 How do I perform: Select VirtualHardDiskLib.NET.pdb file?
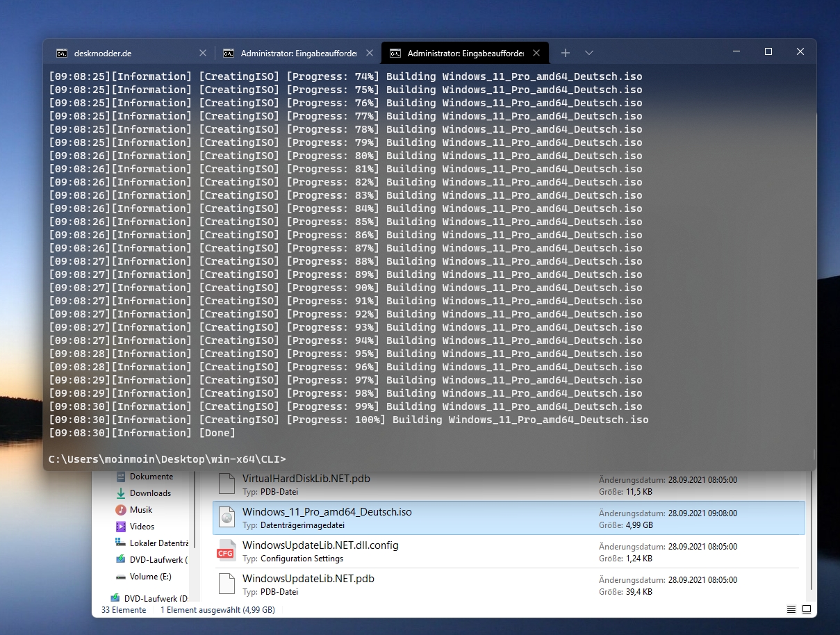509,484
